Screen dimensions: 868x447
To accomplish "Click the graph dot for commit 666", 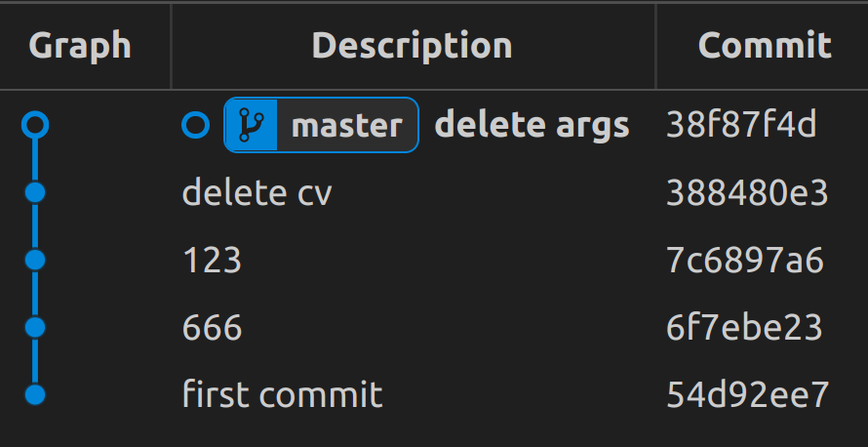I will pos(35,327).
